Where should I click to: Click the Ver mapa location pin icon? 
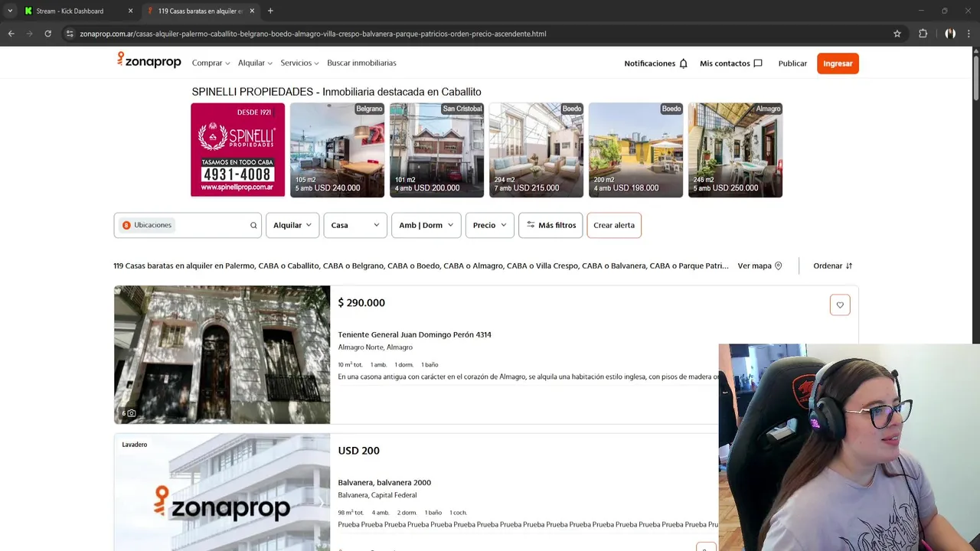point(779,266)
